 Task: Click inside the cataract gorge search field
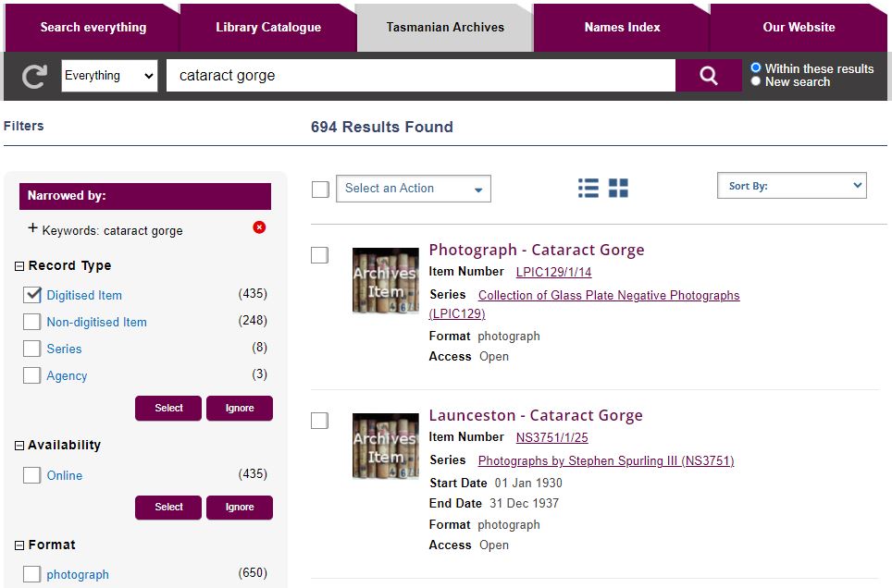coord(420,76)
